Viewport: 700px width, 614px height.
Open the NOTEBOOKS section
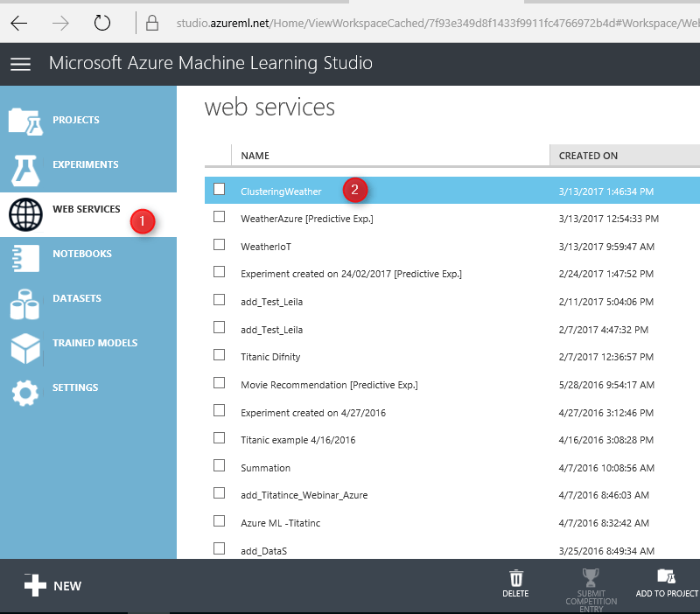[x=82, y=254]
